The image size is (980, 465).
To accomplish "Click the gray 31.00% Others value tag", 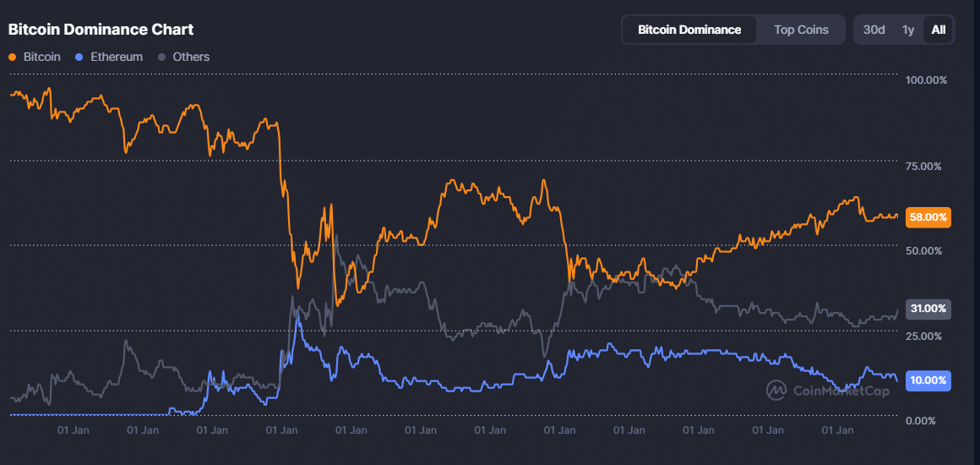I will tap(928, 309).
